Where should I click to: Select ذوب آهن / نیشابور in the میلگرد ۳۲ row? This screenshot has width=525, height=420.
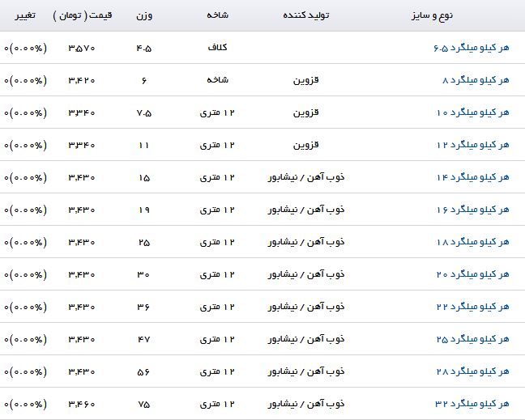click(x=306, y=404)
